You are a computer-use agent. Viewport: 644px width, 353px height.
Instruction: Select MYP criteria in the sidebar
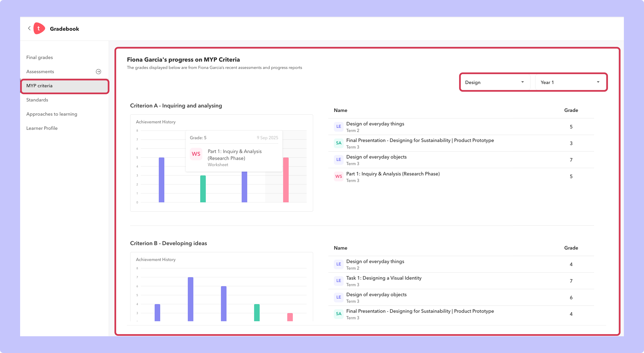coord(65,86)
